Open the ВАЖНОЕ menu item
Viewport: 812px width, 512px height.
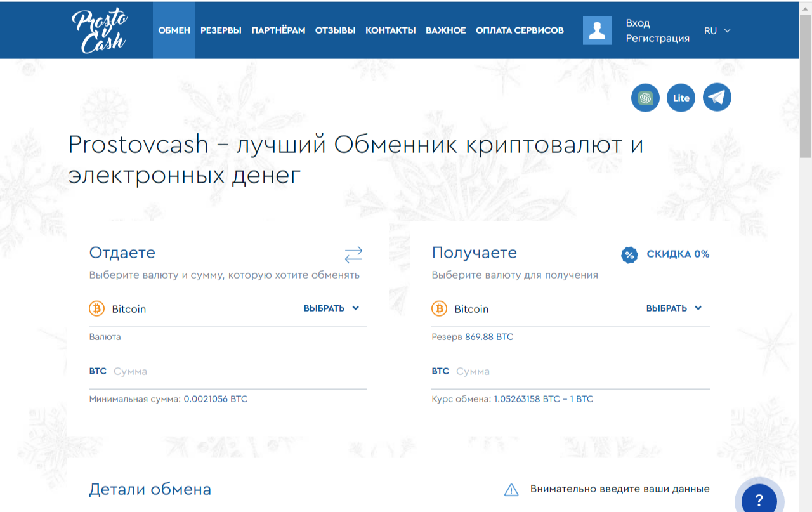[446, 30]
